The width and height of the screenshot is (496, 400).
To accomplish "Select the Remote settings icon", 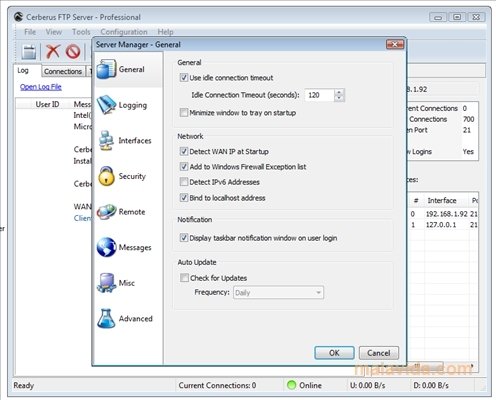I will point(106,212).
